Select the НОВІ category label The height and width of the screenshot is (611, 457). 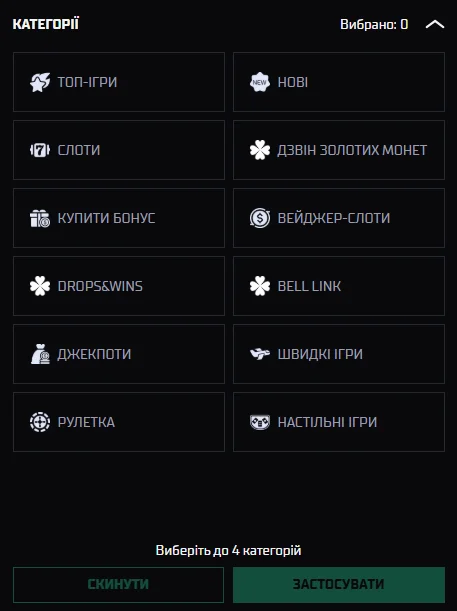pyautogui.click(x=293, y=82)
